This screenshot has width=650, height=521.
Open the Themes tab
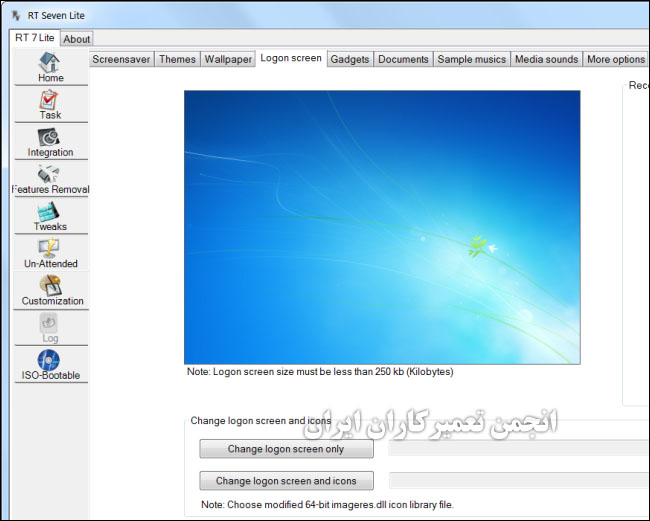[x=177, y=59]
